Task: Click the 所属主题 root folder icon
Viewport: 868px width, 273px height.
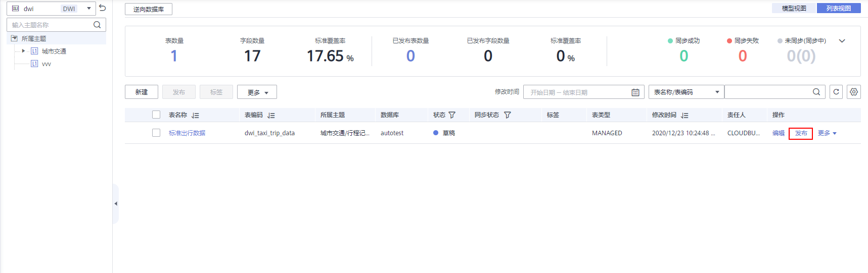Action: pyautogui.click(x=14, y=38)
